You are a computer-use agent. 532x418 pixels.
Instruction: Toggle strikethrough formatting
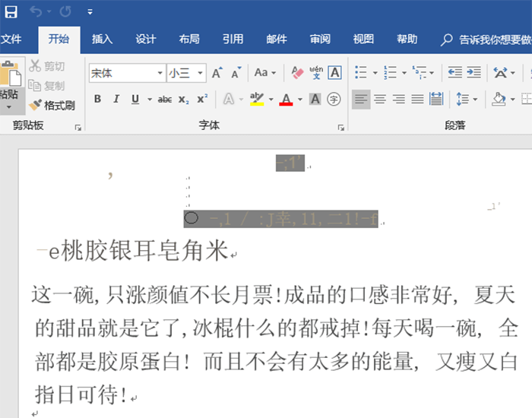tap(164, 99)
